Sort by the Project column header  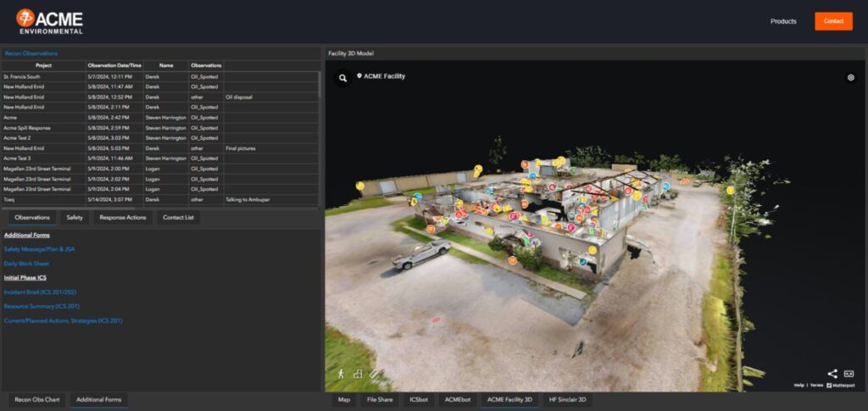(x=43, y=65)
